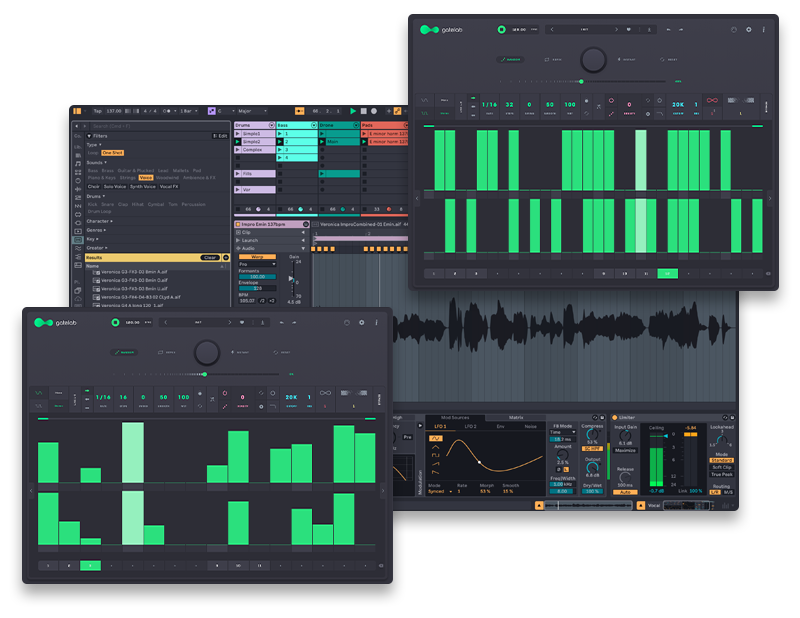This screenshot has width=800, height=618.
Task: Expand the Character filter section
Action: pos(98,221)
